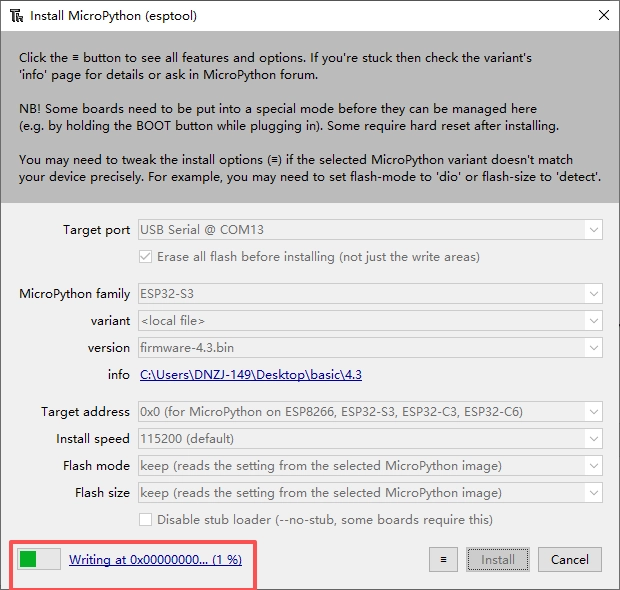
Task: Click the 0x0 target address field
Action: pos(370,412)
